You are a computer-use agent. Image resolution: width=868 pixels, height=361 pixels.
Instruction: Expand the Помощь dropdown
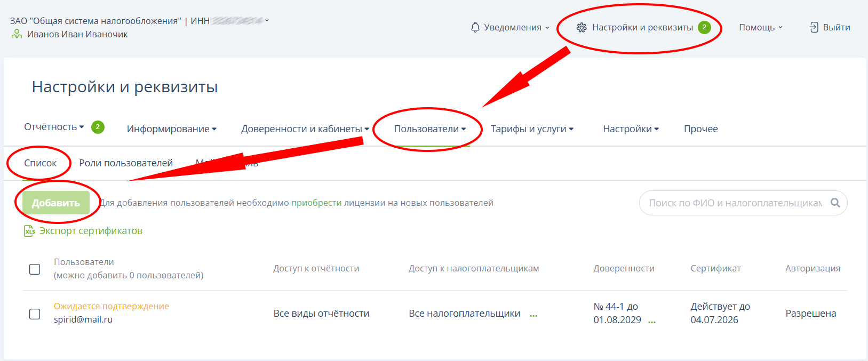[x=760, y=27]
